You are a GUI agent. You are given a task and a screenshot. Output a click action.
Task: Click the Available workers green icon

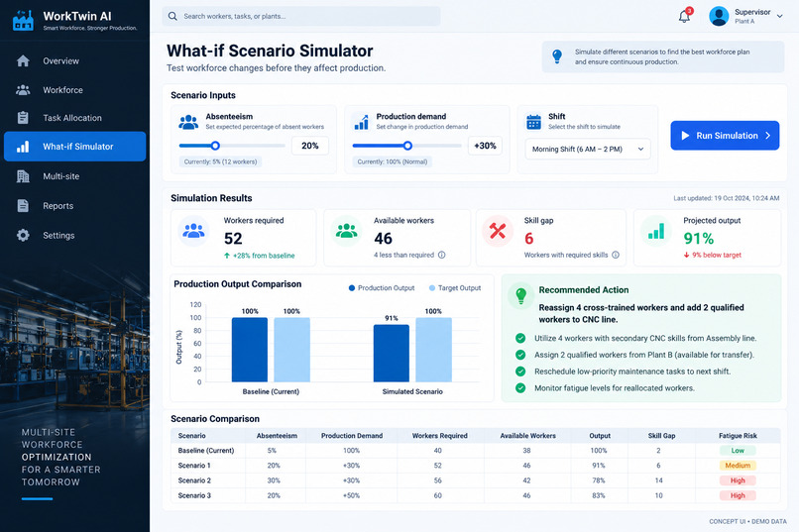click(x=347, y=231)
